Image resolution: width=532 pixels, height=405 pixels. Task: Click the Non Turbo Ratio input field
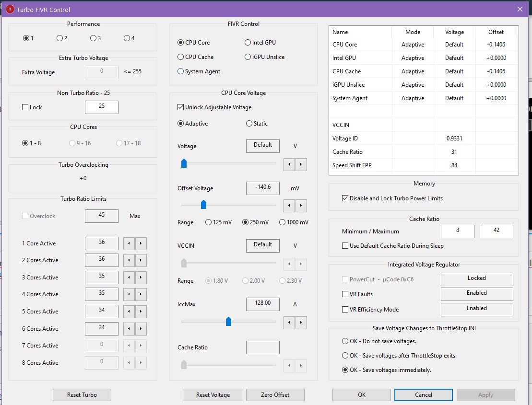coord(101,107)
